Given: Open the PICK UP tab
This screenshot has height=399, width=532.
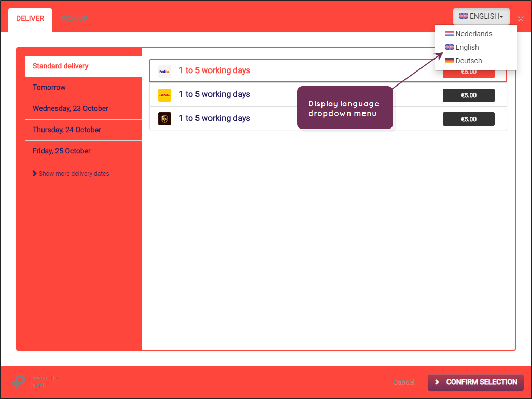Looking at the screenshot, I should [74, 19].
